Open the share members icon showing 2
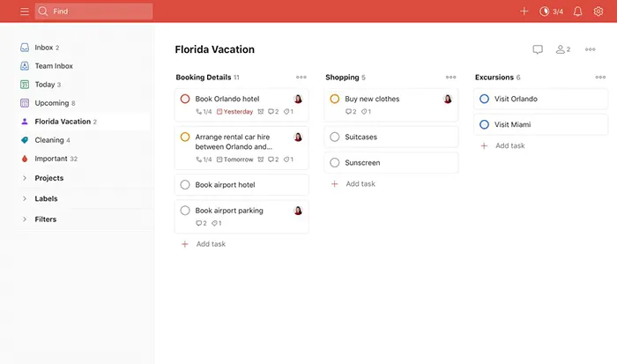The width and height of the screenshot is (617, 364). [x=562, y=49]
